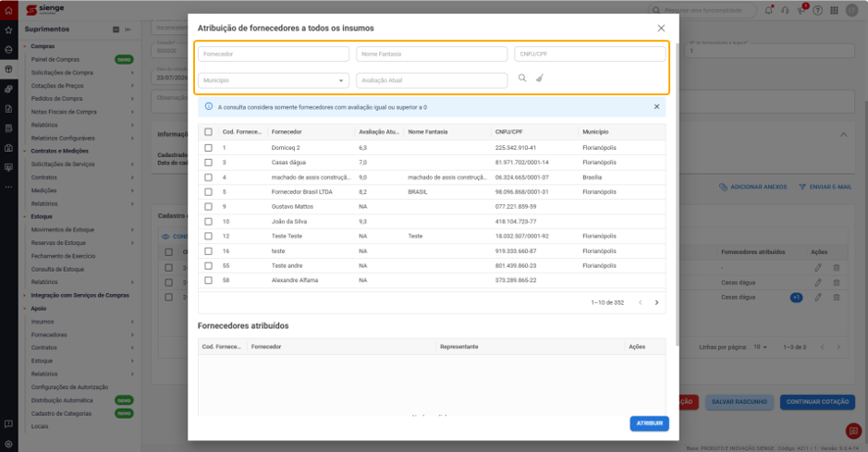Open Fechamento de Exercício menu item

tap(63, 256)
